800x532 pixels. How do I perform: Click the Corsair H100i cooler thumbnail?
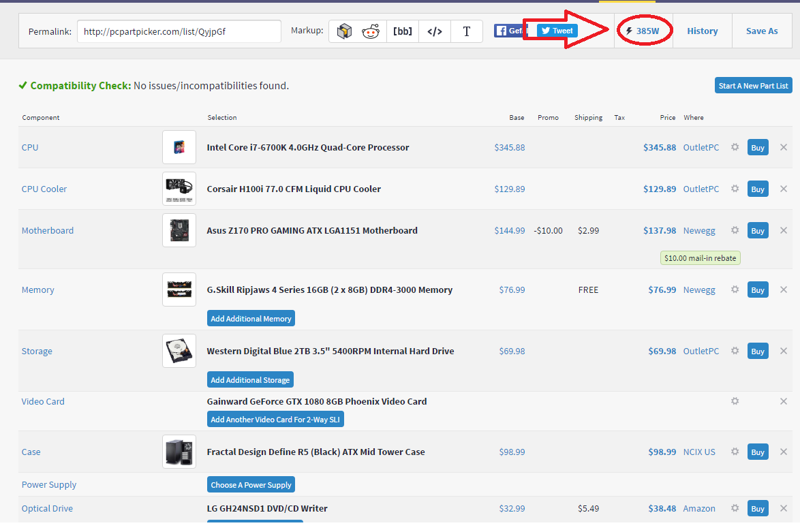(179, 189)
